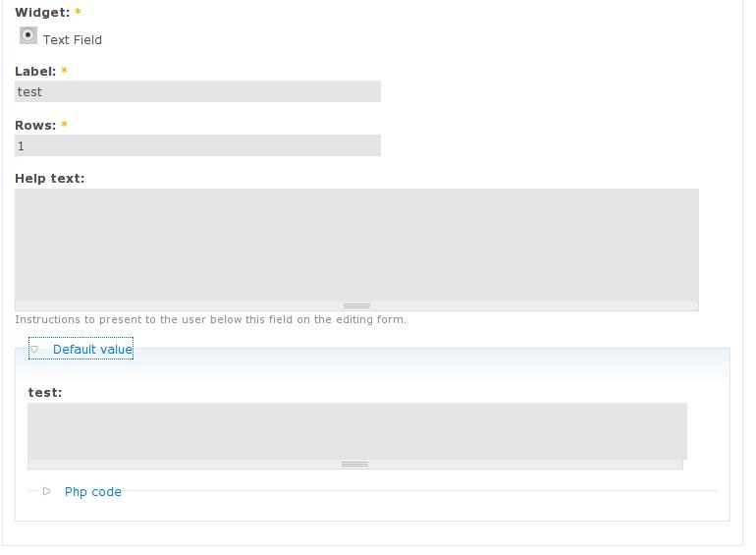Click the required asterisk beside Rows

click(x=65, y=126)
